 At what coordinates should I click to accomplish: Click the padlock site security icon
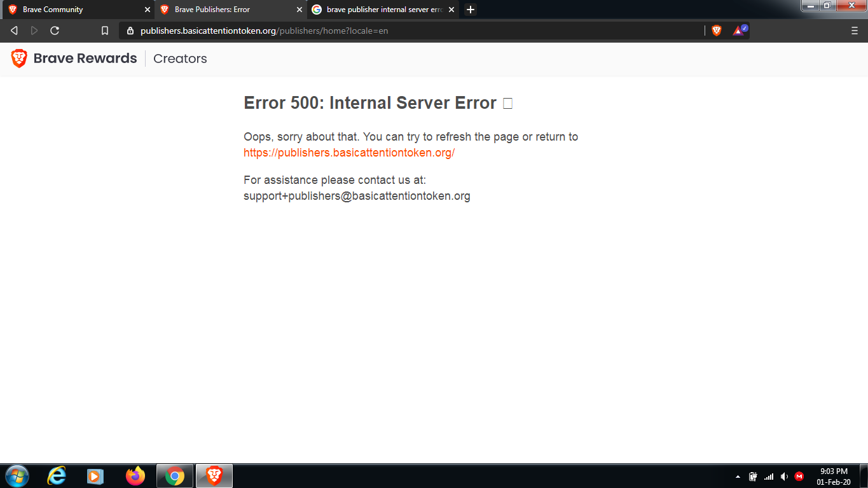point(130,31)
